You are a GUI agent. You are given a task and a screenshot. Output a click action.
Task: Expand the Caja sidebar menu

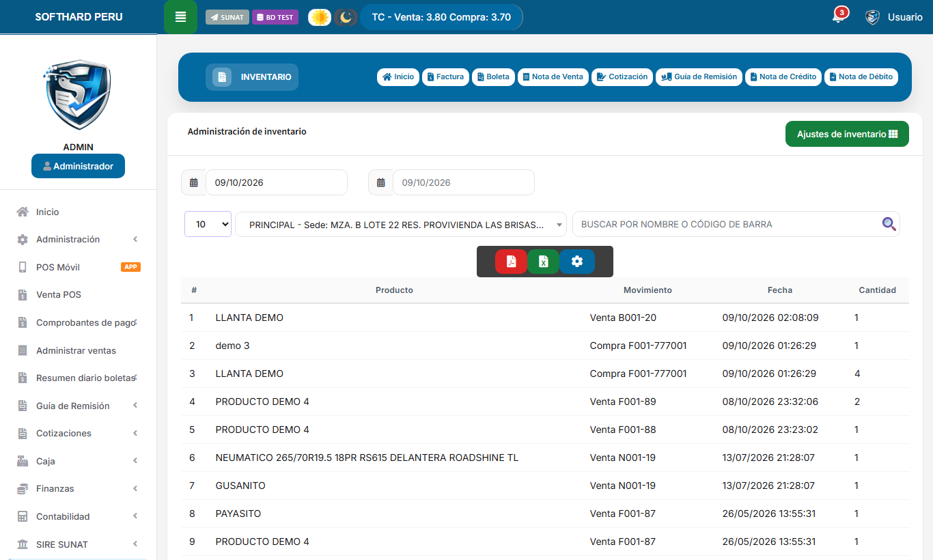[78, 461]
